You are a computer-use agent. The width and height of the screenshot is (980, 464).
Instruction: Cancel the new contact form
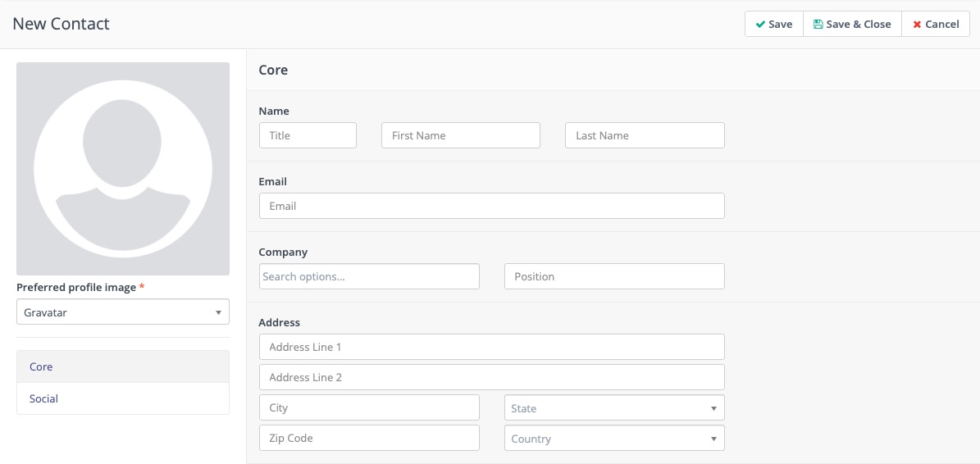pos(936,25)
